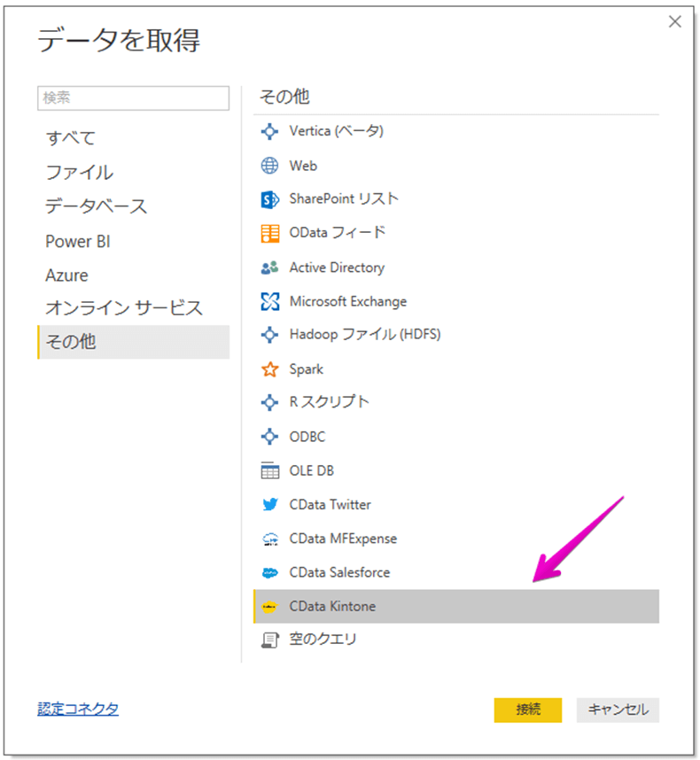Click the CData Kintone yellow icon
The width and height of the screenshot is (700, 760).
[269, 607]
